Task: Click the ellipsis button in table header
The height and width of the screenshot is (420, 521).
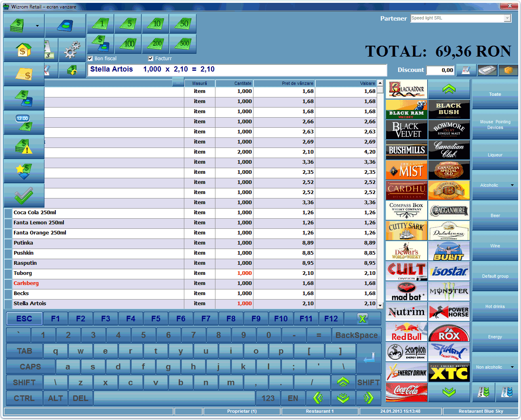Action: (x=178, y=83)
